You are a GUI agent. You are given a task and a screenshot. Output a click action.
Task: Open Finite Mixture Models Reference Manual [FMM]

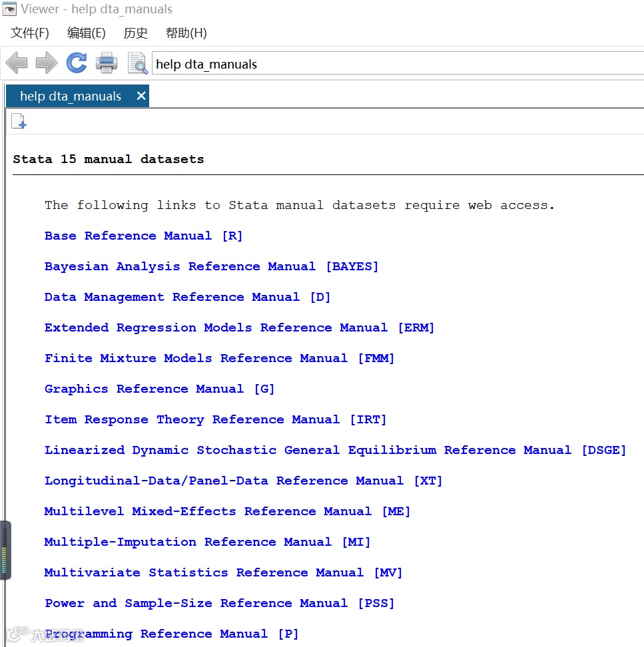[219, 358]
